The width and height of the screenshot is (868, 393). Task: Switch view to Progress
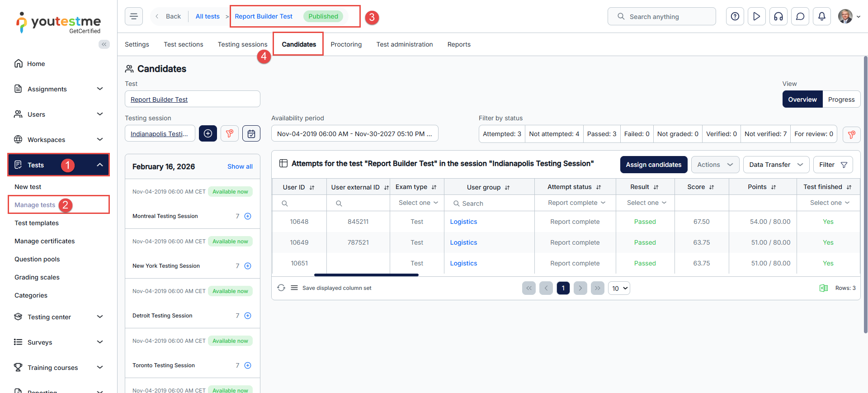(841, 99)
